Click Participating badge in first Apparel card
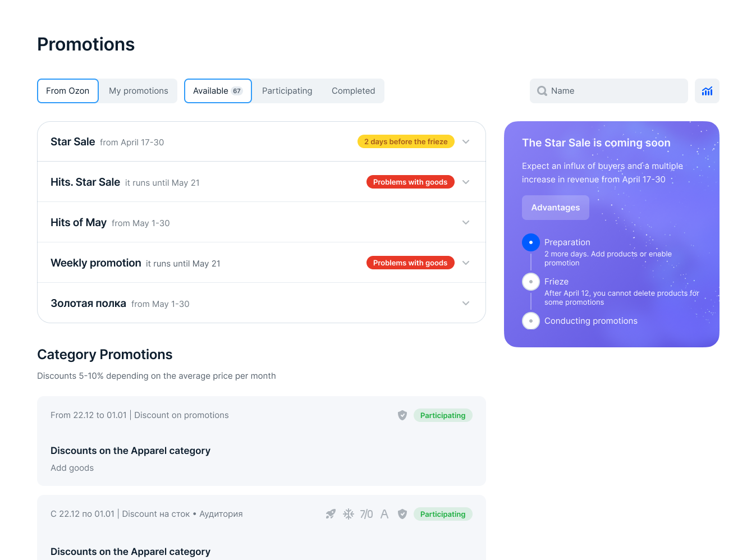The image size is (756, 560). 443,415
